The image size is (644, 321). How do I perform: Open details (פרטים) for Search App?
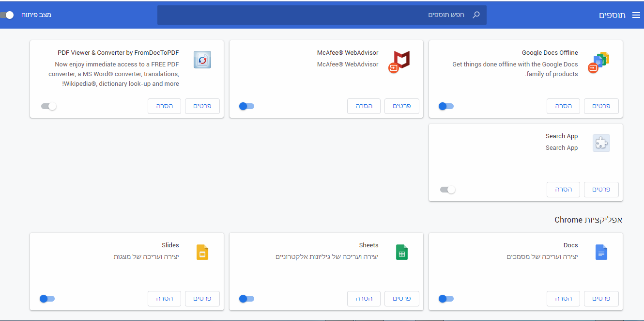pyautogui.click(x=601, y=190)
